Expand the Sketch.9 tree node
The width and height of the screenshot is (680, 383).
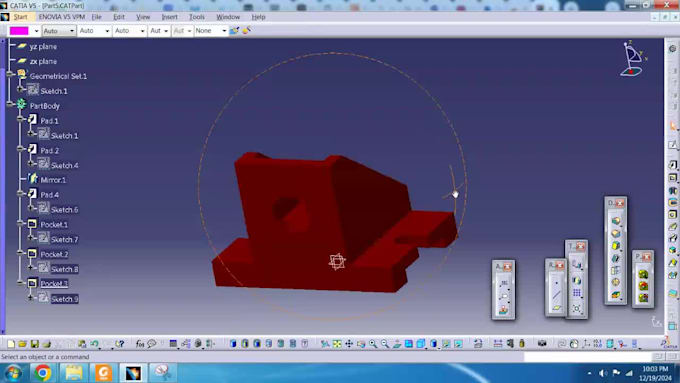(31, 298)
